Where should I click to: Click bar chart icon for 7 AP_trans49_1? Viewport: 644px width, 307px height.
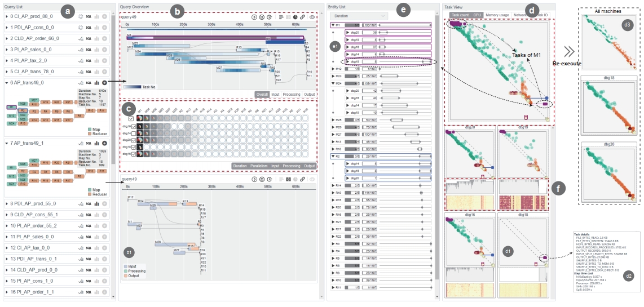coord(97,143)
